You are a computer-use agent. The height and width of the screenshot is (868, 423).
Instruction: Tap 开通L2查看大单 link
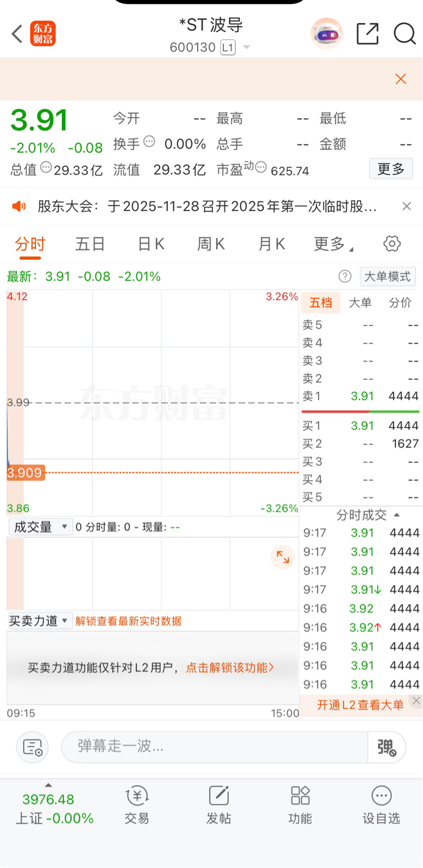360,705
